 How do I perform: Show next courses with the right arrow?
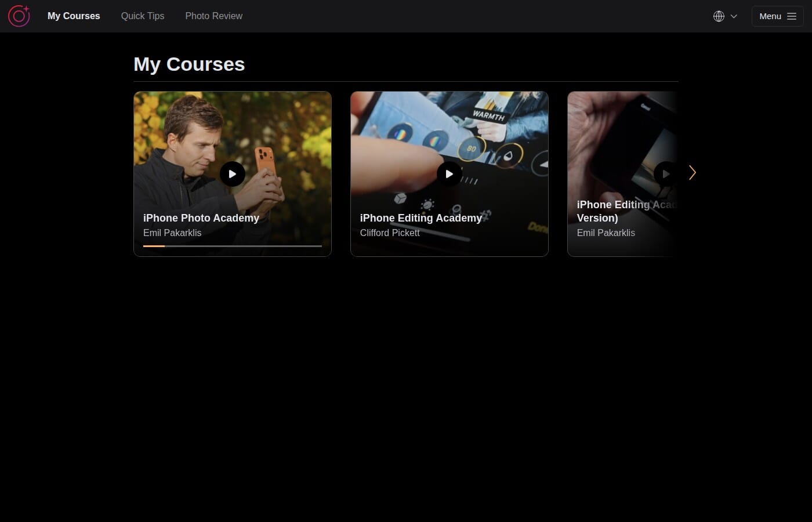[x=692, y=173]
